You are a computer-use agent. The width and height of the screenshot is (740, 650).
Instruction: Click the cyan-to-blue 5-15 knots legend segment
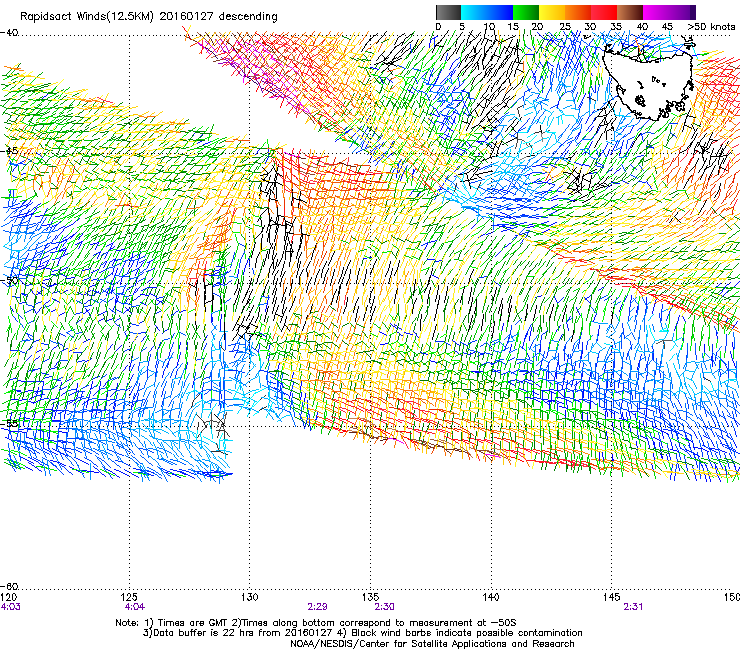pos(487,12)
